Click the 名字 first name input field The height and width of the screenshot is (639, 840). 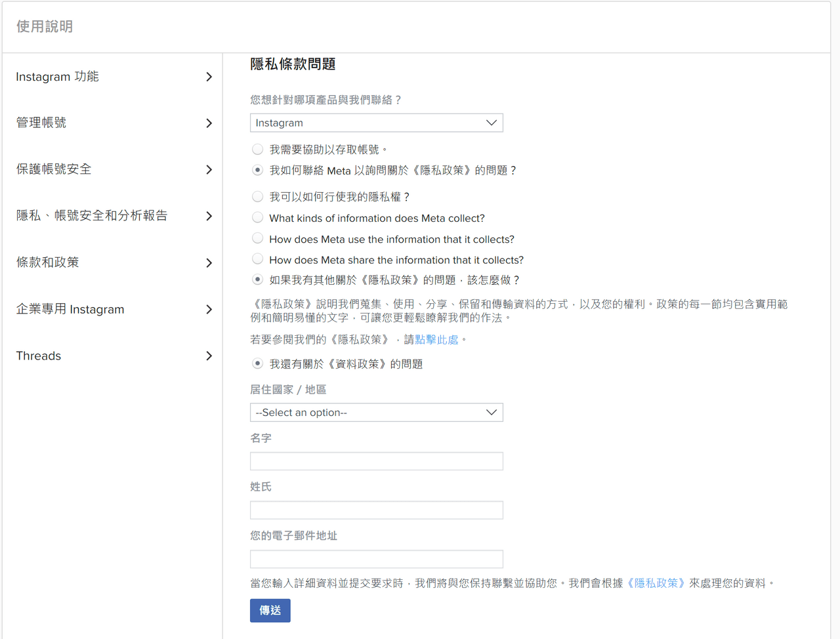coord(376,461)
